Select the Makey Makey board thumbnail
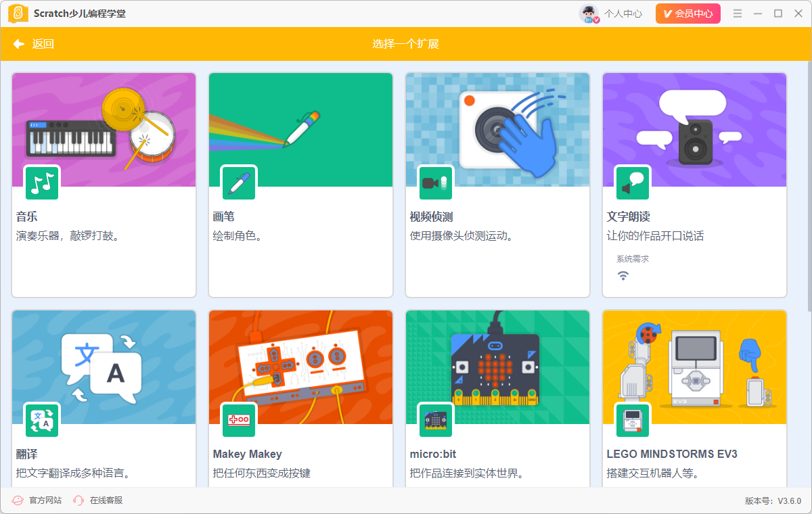 point(301,367)
